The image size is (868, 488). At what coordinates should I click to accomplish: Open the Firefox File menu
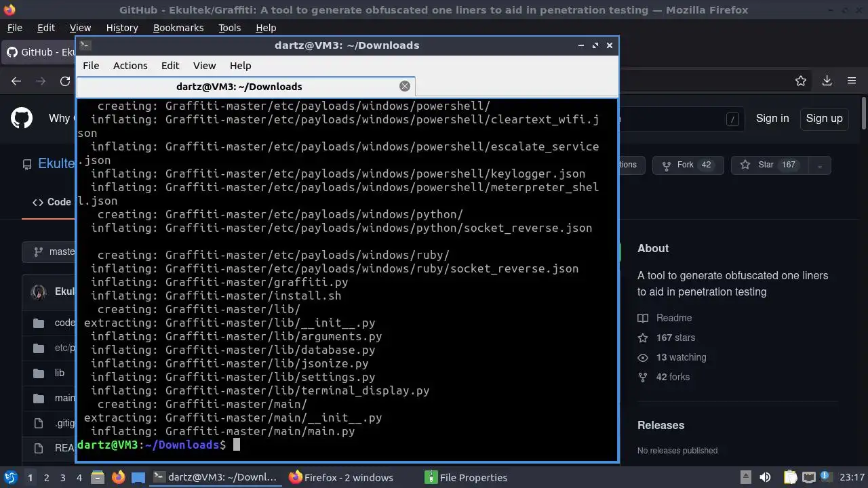[x=14, y=28]
